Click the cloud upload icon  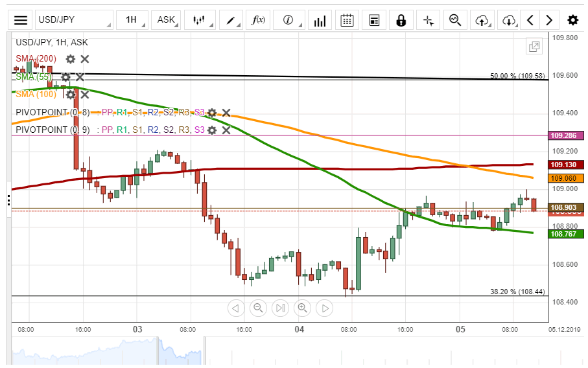click(482, 20)
